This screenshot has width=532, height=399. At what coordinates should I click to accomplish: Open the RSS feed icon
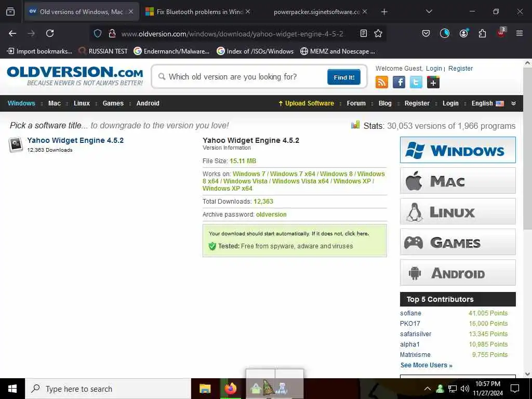coord(382,82)
